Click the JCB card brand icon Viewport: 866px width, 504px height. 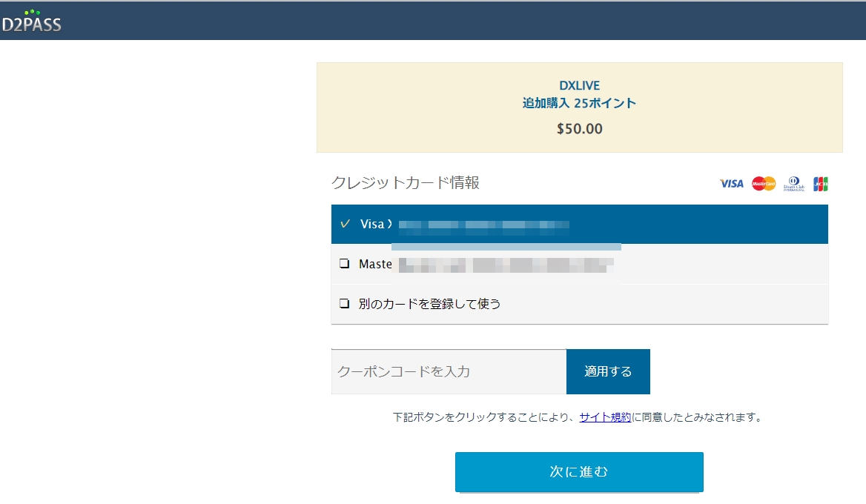point(822,183)
